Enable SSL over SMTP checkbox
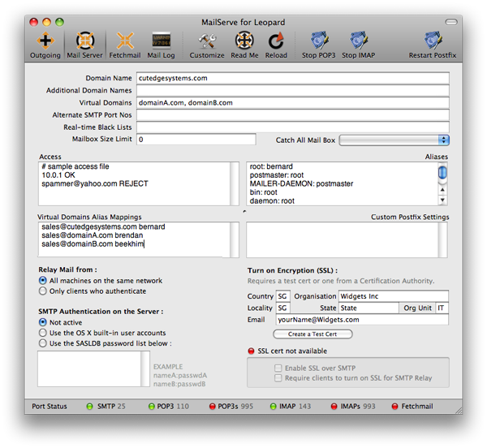The image size is (487, 448). pos(278,368)
